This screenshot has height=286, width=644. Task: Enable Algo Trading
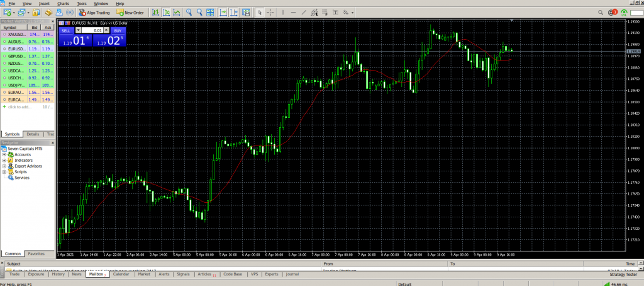[x=94, y=13]
